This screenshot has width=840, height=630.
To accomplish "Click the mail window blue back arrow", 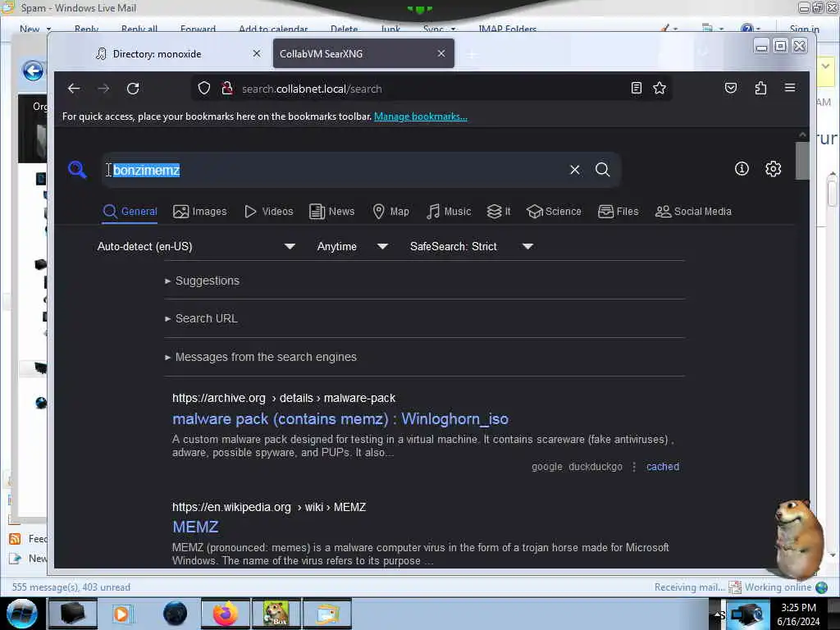I will pyautogui.click(x=33, y=71).
